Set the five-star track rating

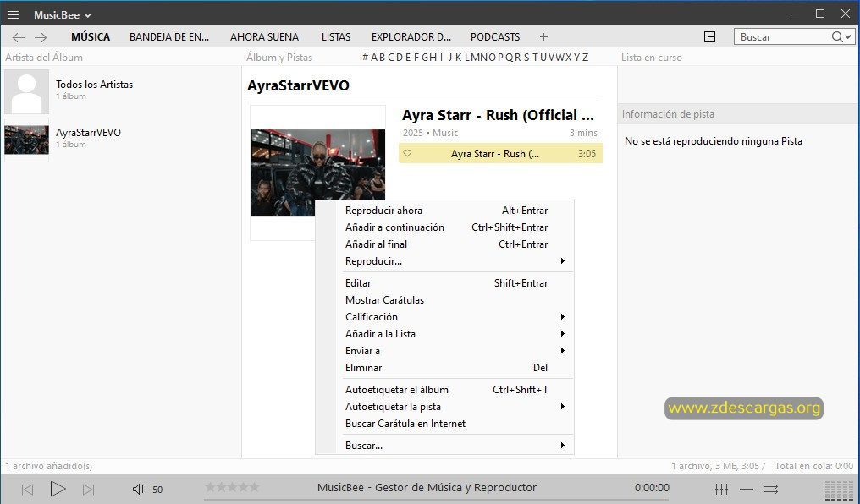click(x=232, y=487)
